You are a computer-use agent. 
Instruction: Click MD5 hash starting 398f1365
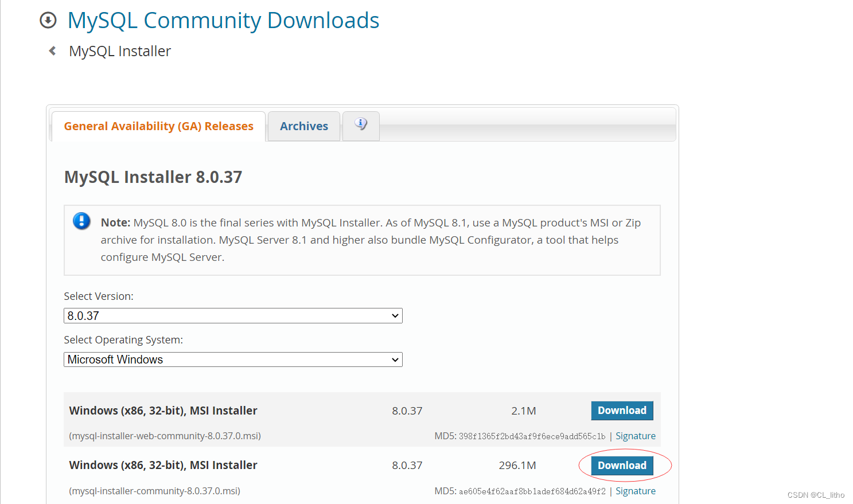click(532, 436)
